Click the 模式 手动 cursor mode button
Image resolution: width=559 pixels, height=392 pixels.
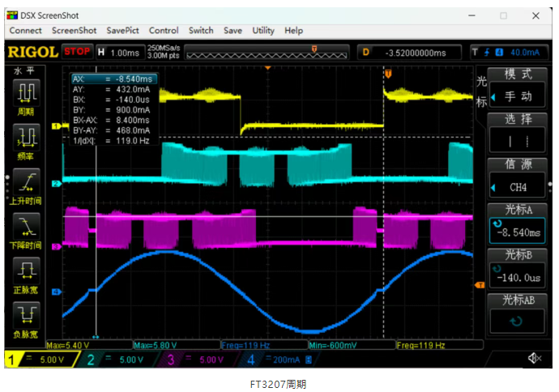click(x=517, y=88)
